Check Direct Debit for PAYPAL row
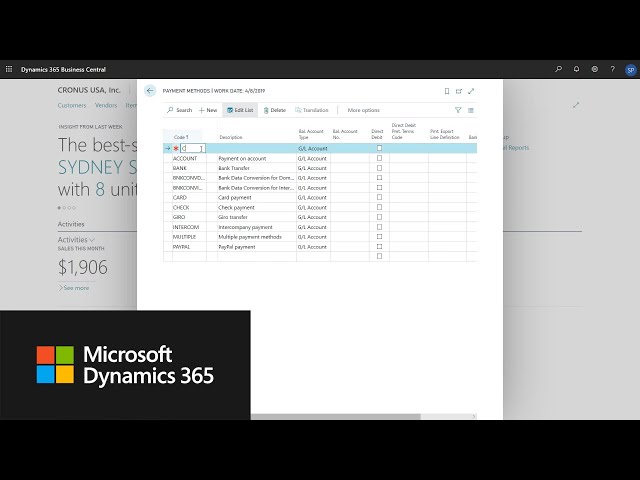Screen dimensions: 640x480 point(379,246)
